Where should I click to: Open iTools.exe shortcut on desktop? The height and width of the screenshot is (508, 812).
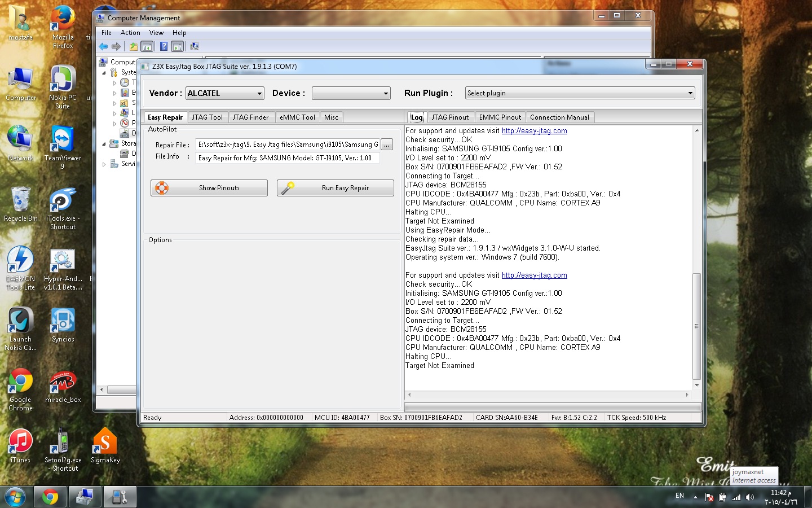pos(63,208)
